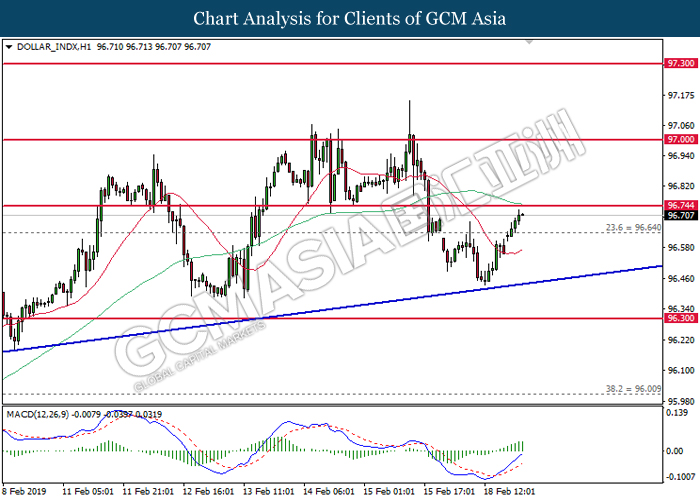Screen dimensions: 700x500
Task: Click the 8 Feb 2019 date label
Action: pyautogui.click(x=24, y=492)
